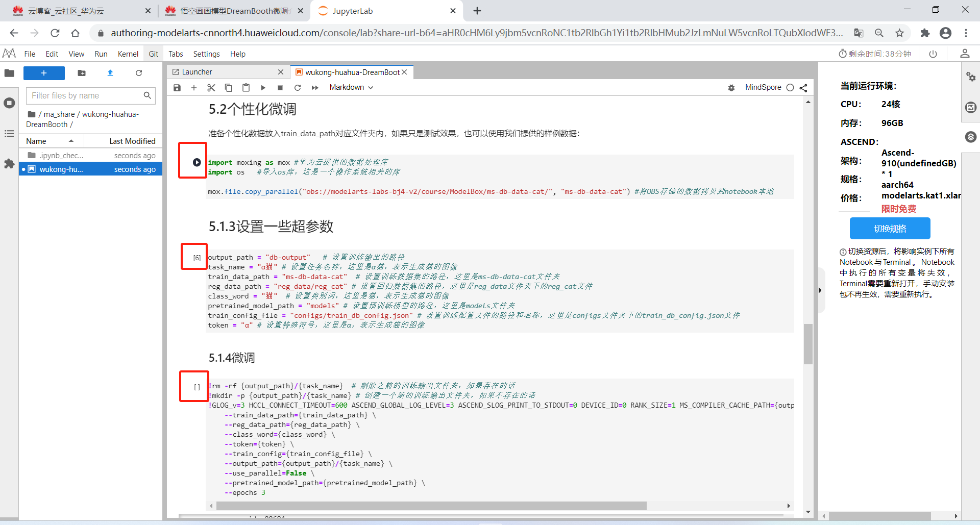Collapse the right environment panel arrow
The image size is (980, 525).
click(820, 290)
